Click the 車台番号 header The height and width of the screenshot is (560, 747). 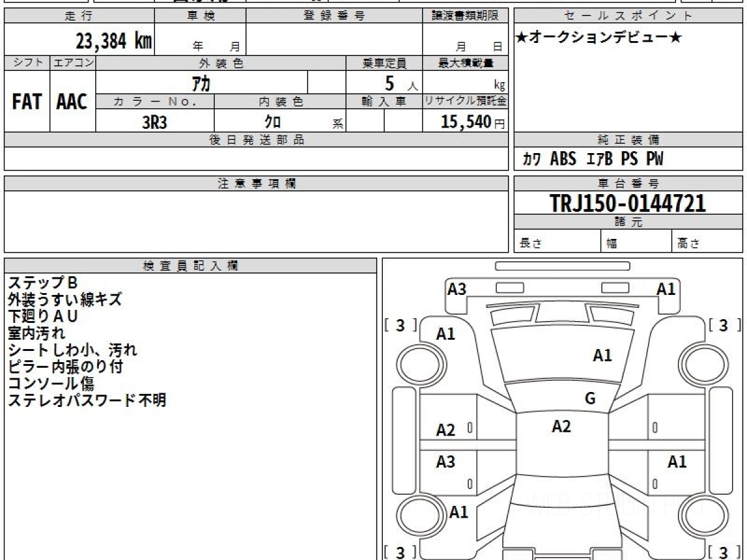click(628, 184)
